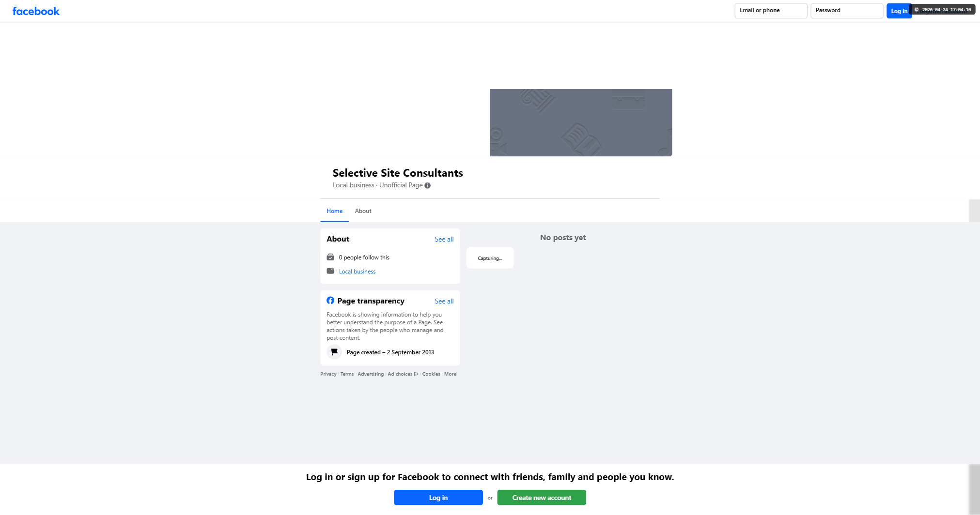The height and width of the screenshot is (515, 980).
Task: Open the Local business category link
Action: pyautogui.click(x=357, y=272)
